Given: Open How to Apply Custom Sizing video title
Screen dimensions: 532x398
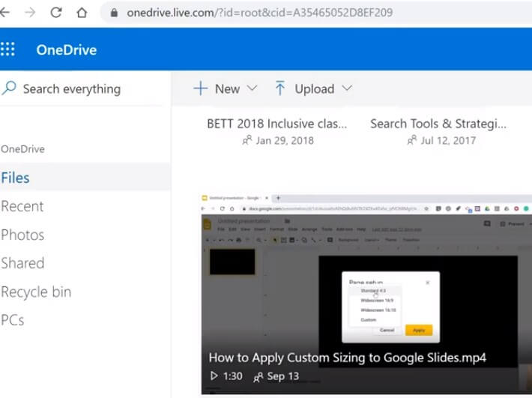Looking at the screenshot, I should [x=347, y=358].
